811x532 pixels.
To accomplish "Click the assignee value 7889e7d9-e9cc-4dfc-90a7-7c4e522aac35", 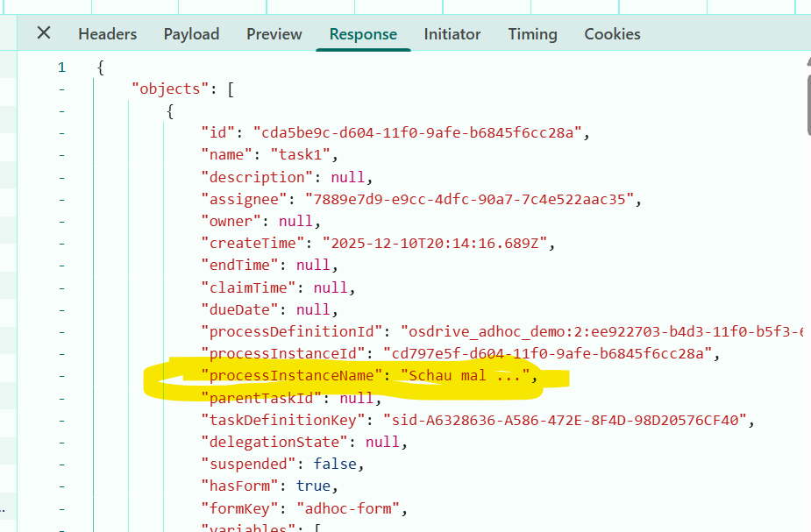I will [470, 200].
